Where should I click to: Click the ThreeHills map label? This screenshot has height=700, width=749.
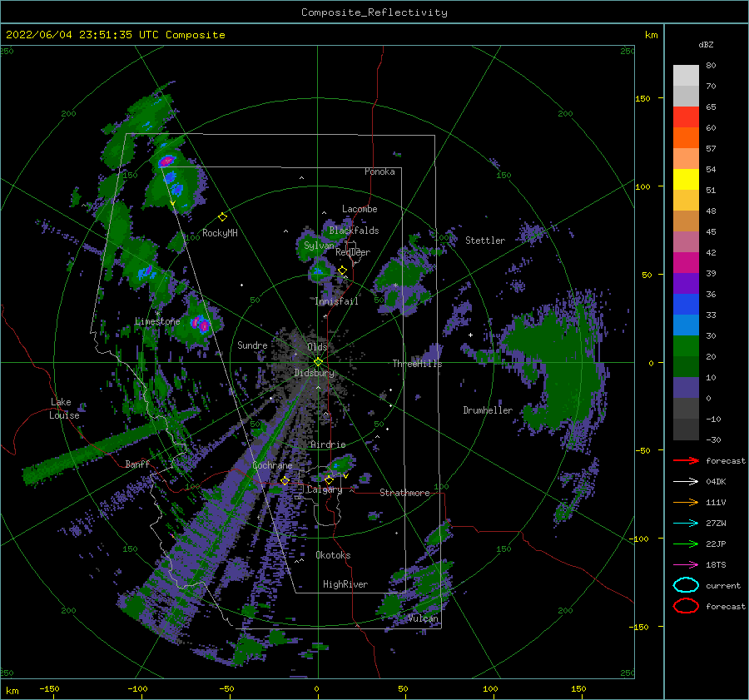click(x=418, y=364)
